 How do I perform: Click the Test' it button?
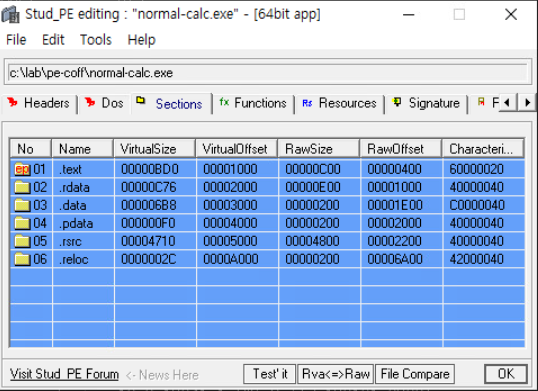[x=270, y=374]
